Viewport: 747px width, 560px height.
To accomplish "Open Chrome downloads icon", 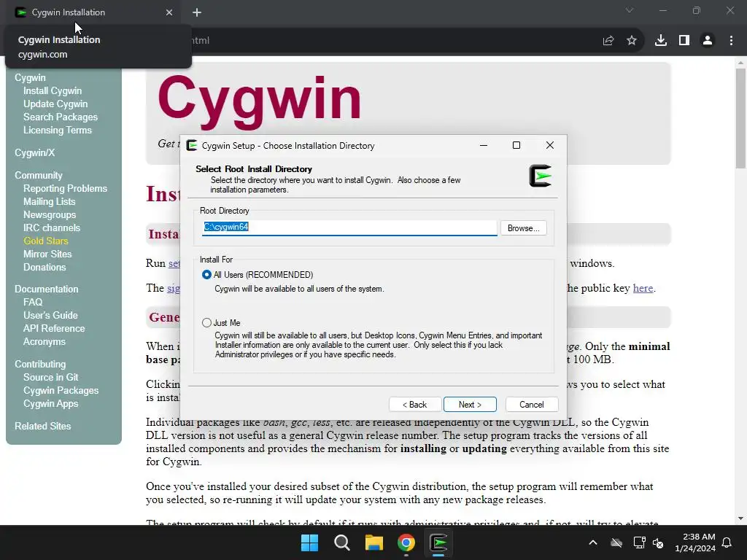I will 661,41.
